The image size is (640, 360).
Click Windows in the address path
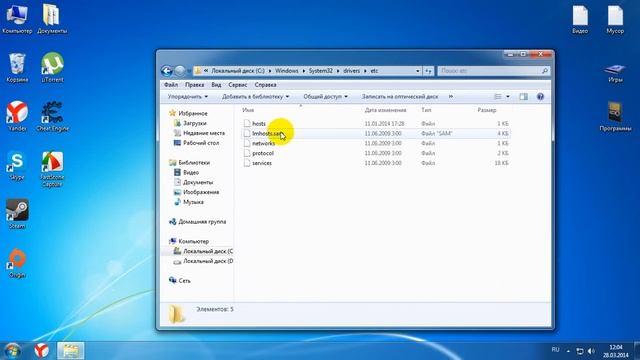(287, 71)
